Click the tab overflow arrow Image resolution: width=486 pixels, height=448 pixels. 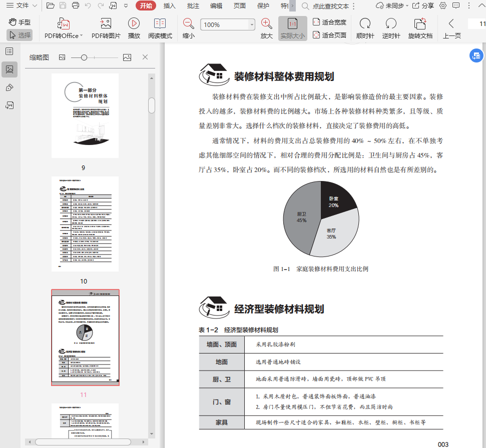pos(292,5)
